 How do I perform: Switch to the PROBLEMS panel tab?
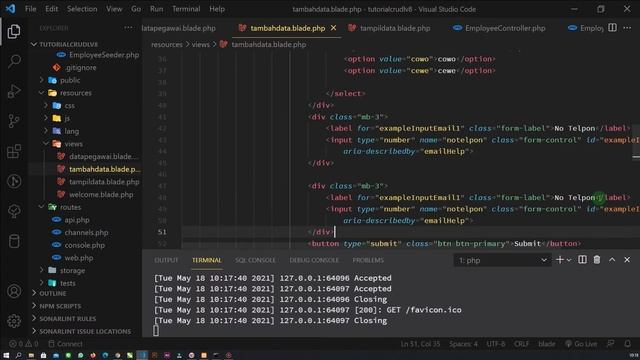(368, 260)
